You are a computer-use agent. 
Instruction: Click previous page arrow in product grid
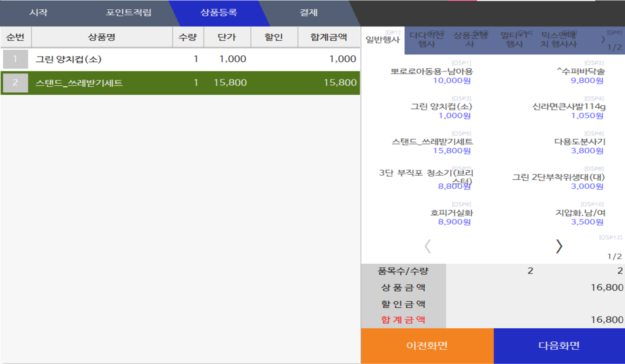coord(428,246)
